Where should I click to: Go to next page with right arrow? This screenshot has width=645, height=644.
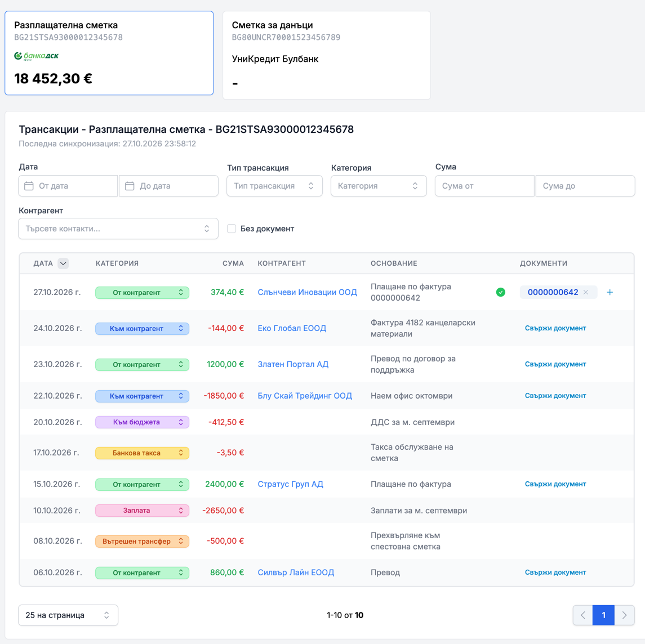click(624, 615)
